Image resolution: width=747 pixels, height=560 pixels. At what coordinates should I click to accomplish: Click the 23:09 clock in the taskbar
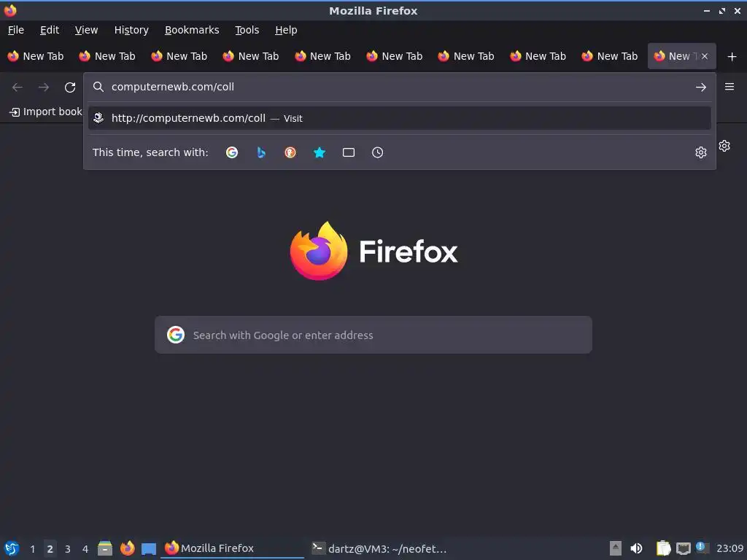coord(729,548)
